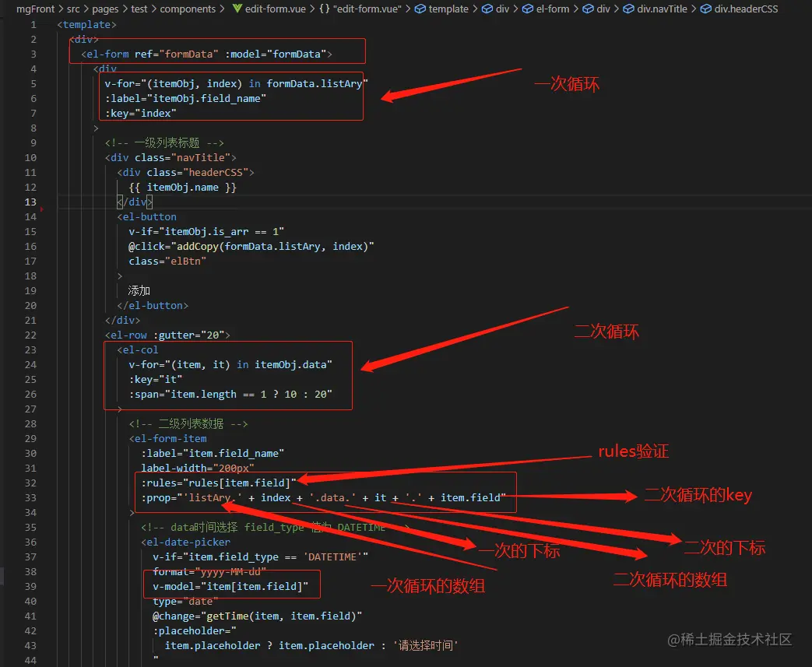Click the <el-date-picker tag on line 36
812x667 pixels.
coord(185,542)
